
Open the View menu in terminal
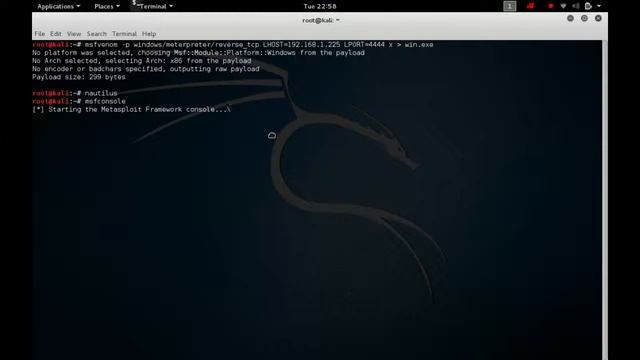point(74,34)
